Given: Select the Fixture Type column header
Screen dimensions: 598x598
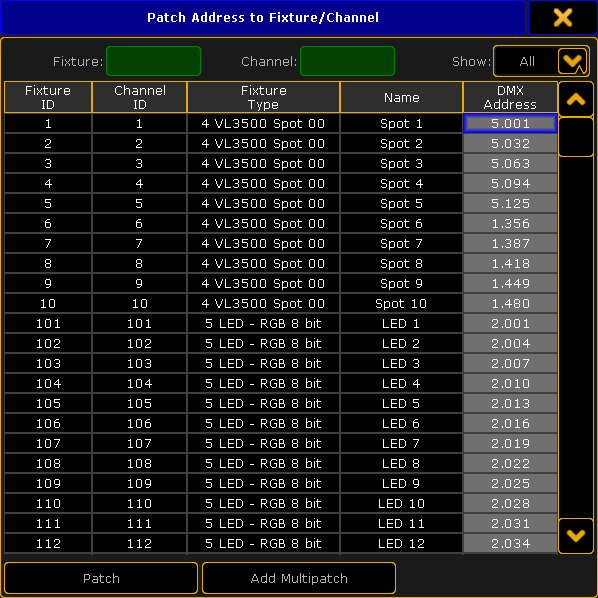Looking at the screenshot, I should click(x=263, y=97).
